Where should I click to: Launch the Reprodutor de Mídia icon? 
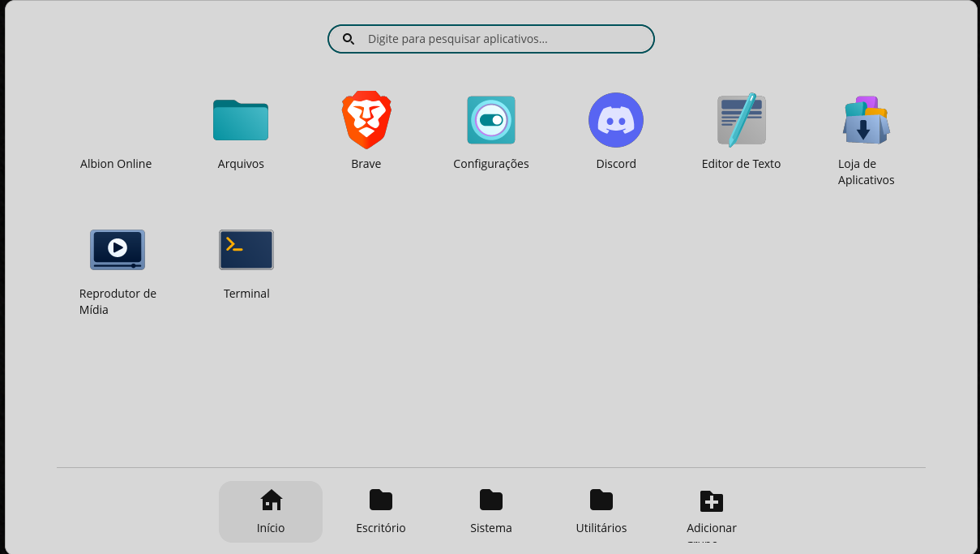click(118, 250)
